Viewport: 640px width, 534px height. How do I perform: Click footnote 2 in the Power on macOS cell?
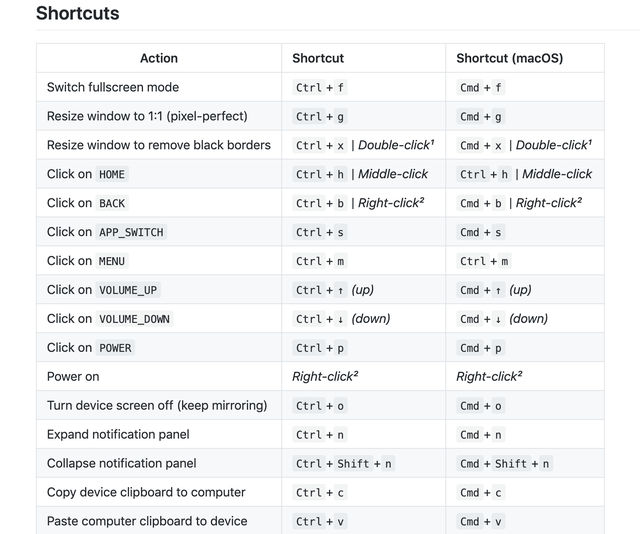pyautogui.click(x=520, y=373)
